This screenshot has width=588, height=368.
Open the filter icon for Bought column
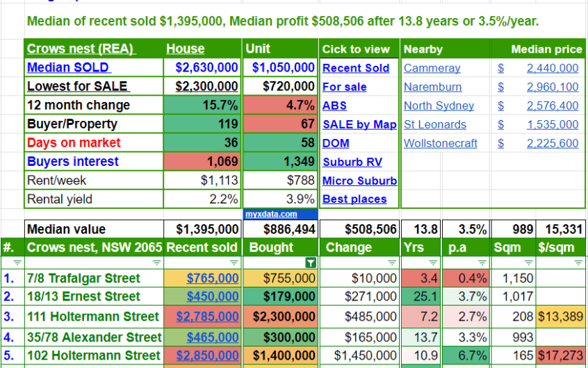[311, 263]
